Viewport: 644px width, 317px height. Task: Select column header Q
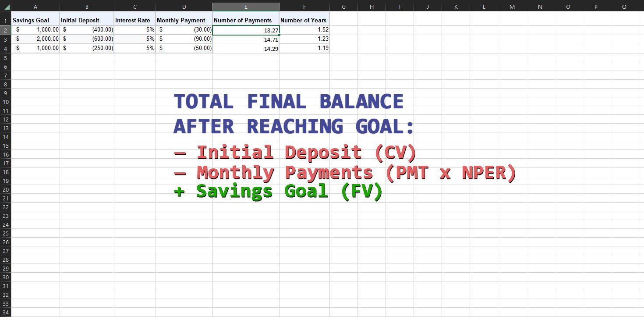pos(623,7)
